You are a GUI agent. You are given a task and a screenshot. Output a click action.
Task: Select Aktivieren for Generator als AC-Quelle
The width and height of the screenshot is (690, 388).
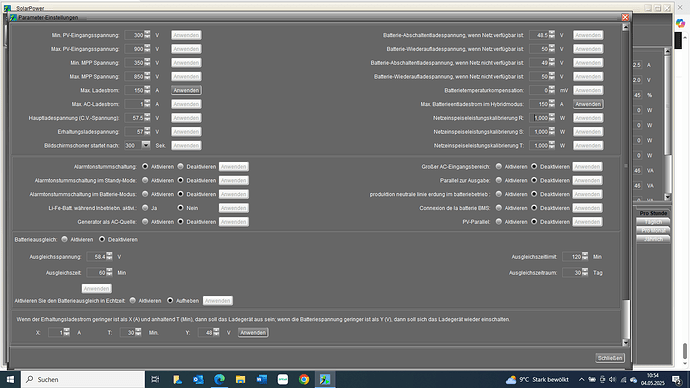pyautogui.click(x=145, y=222)
